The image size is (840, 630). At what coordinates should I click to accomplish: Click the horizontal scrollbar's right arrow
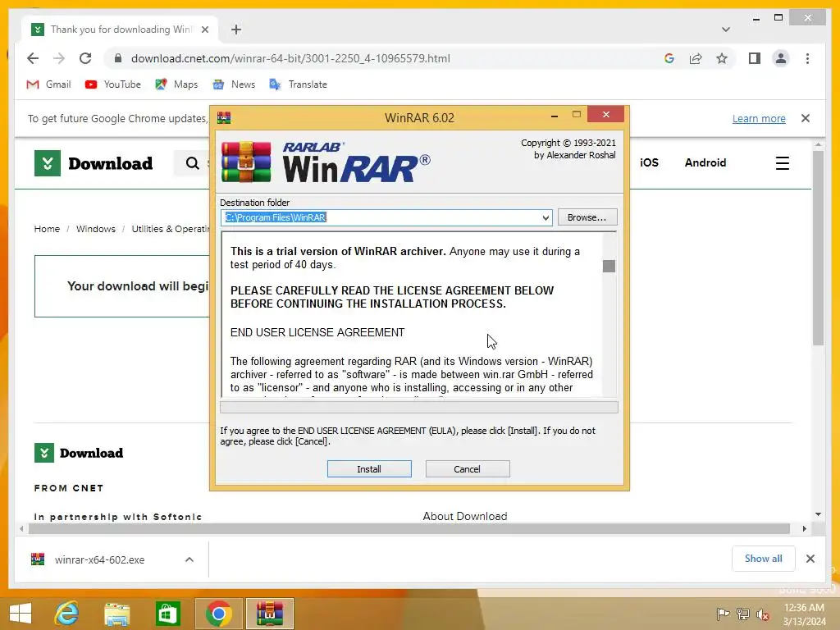pyautogui.click(x=804, y=529)
